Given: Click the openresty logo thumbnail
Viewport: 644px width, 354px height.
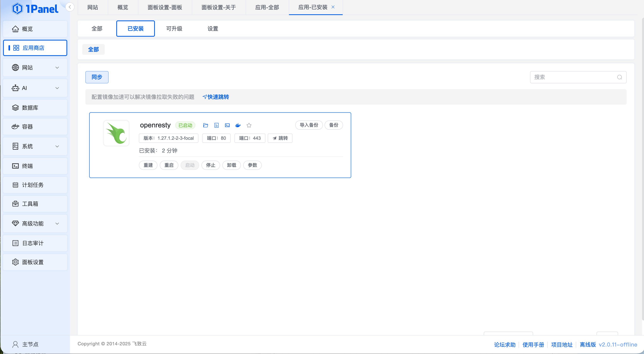Looking at the screenshot, I should pos(116,133).
